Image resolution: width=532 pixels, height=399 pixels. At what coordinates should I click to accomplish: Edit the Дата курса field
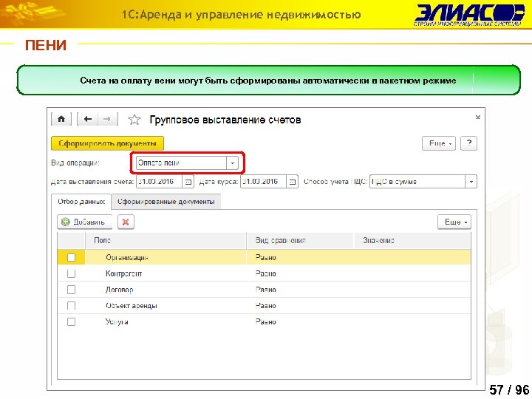click(263, 182)
